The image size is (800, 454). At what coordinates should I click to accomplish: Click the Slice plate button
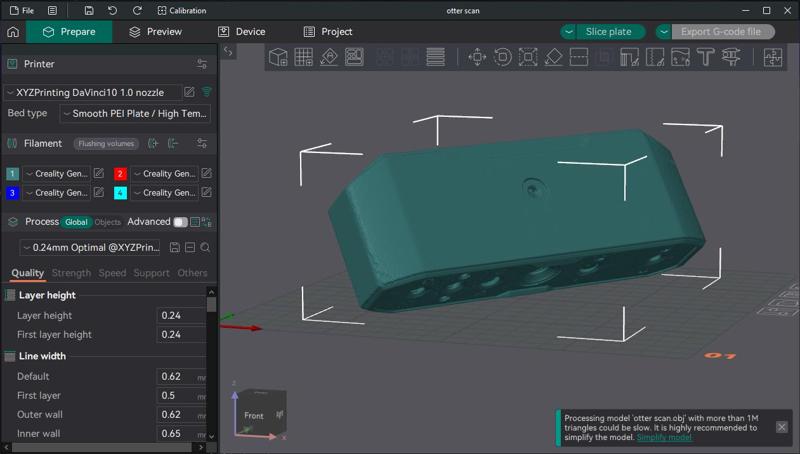point(607,32)
